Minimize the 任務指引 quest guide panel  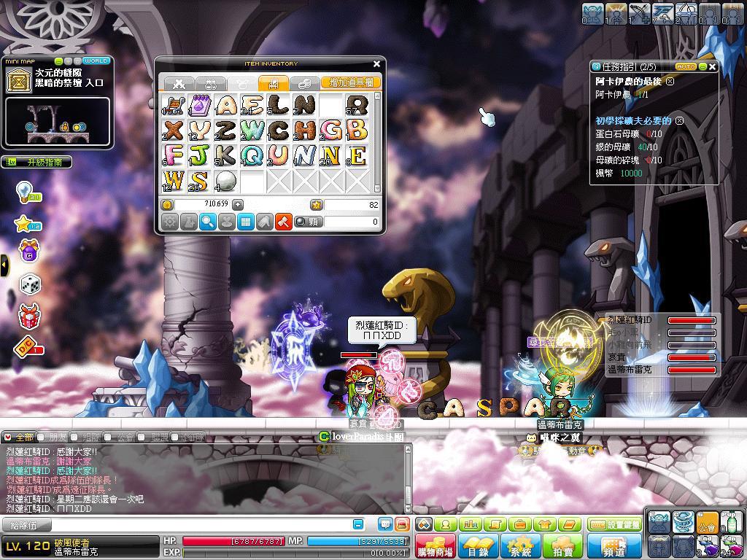[x=703, y=66]
